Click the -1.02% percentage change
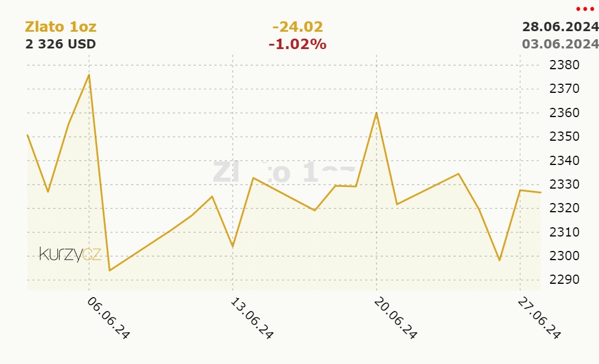Screen dimensions: 599x364 297,44
